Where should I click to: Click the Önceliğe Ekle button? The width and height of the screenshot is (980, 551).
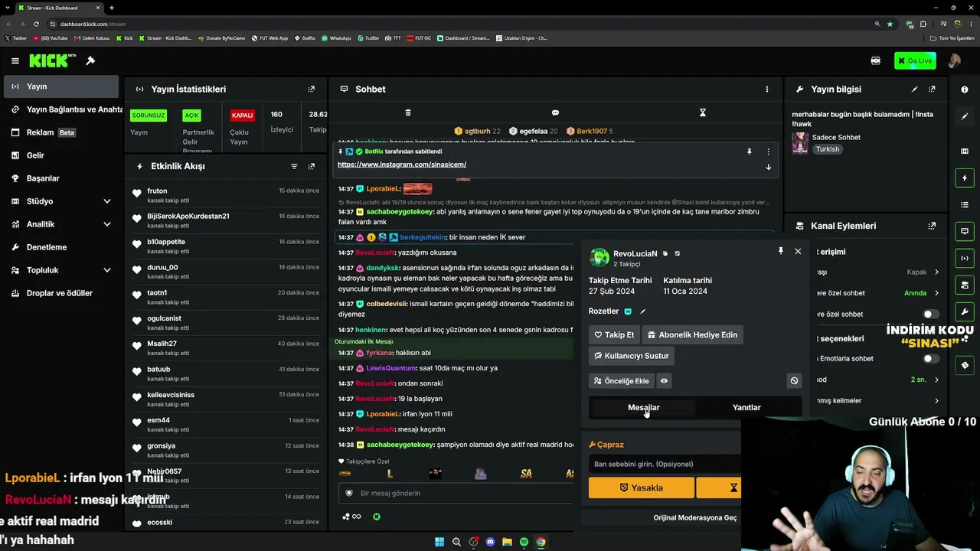[621, 380]
